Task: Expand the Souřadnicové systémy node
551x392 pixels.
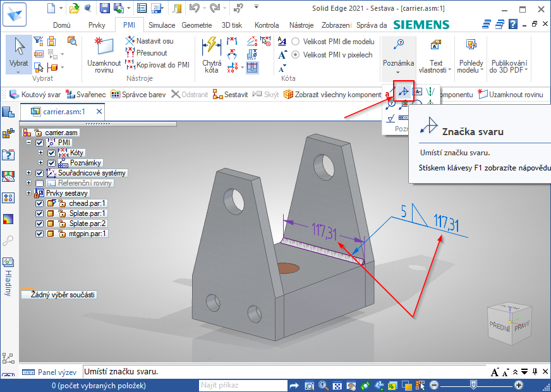Action: pos(29,173)
